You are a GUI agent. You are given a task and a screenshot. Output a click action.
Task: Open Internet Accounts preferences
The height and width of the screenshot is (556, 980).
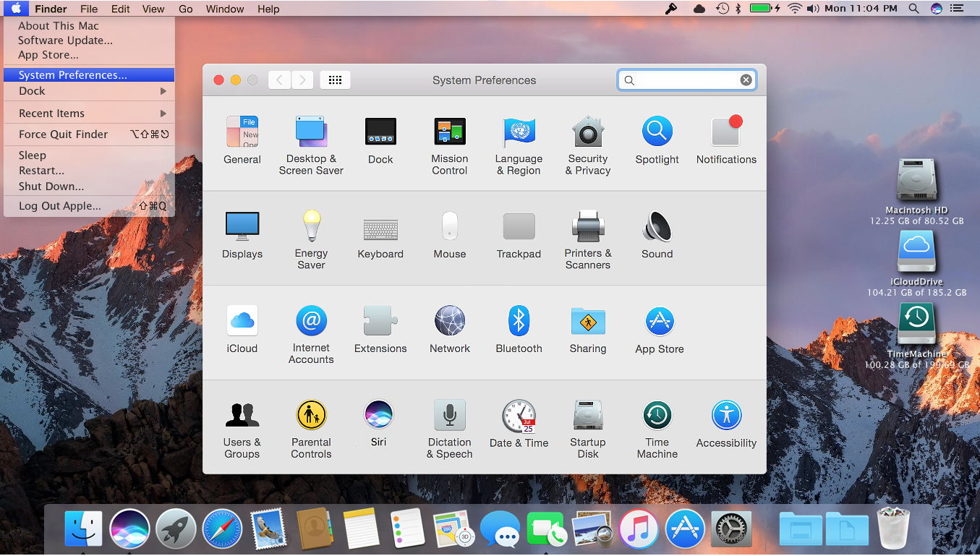[x=311, y=334]
